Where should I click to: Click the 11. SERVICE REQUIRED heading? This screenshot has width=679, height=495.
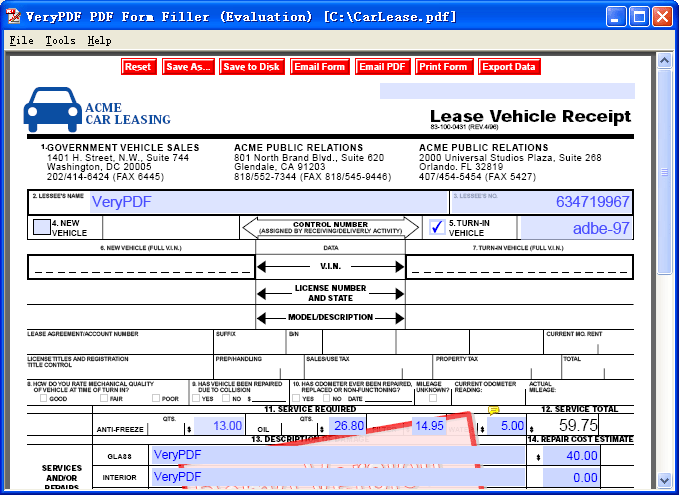coord(310,409)
